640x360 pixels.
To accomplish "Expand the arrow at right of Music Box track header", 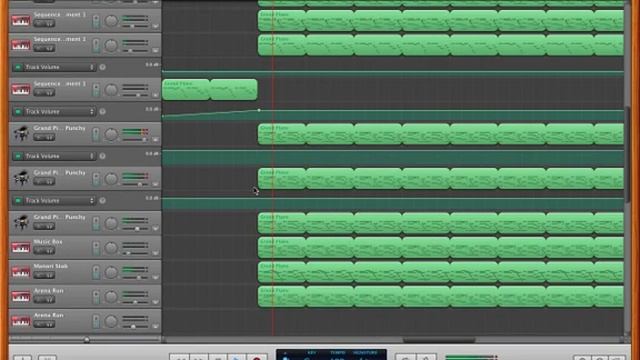I will (155, 253).
